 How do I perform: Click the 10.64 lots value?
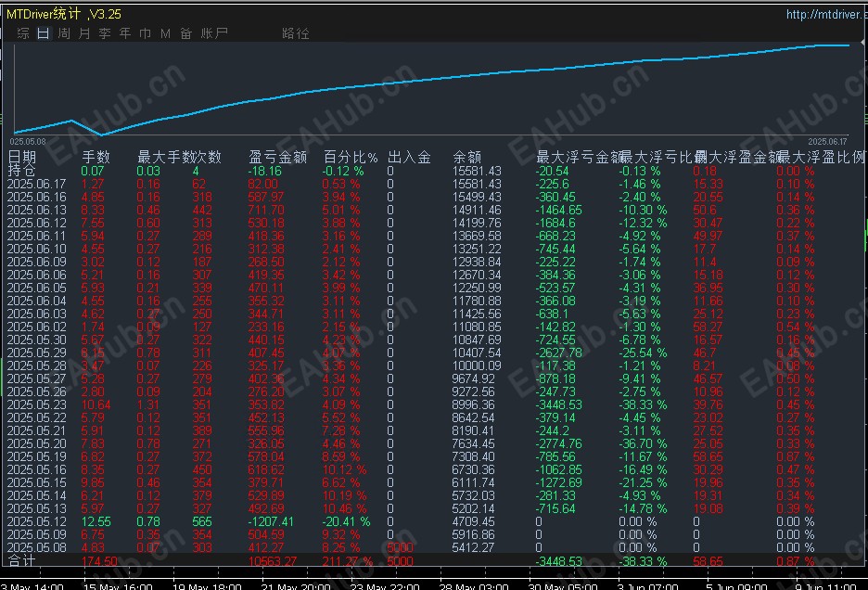[x=96, y=404]
